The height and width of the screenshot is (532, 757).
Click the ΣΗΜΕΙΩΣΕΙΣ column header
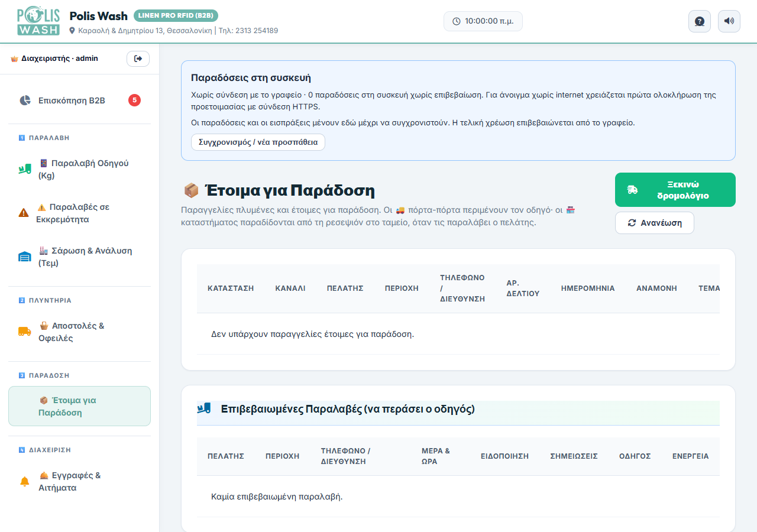(x=574, y=456)
